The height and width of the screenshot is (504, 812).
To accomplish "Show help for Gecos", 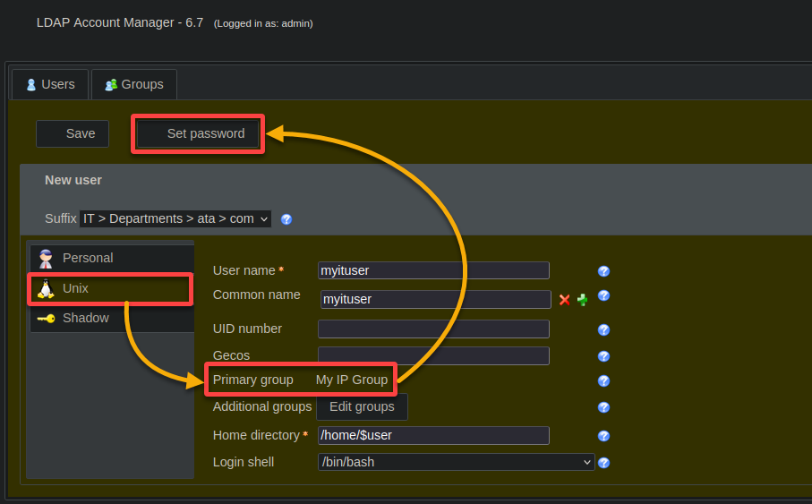I will 603,356.
